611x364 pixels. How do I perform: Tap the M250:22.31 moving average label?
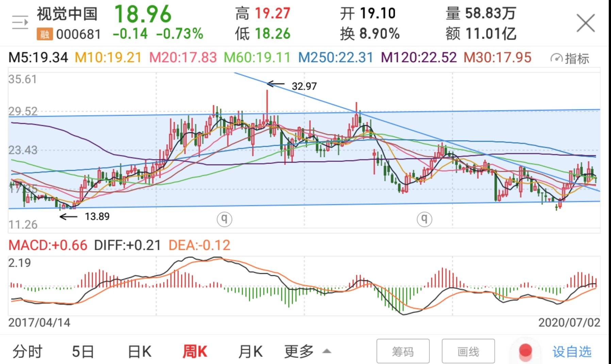(x=336, y=57)
